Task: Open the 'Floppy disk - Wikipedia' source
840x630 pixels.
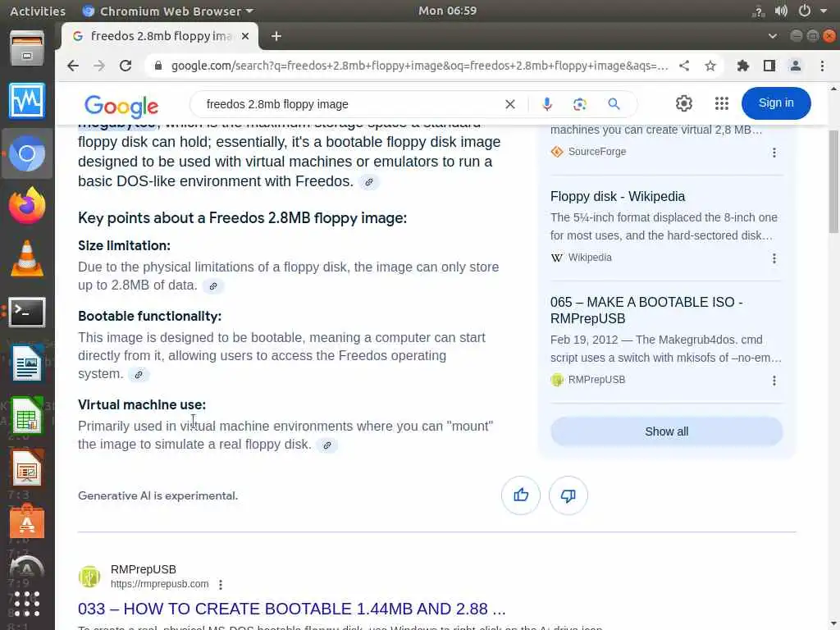Action: (617, 196)
